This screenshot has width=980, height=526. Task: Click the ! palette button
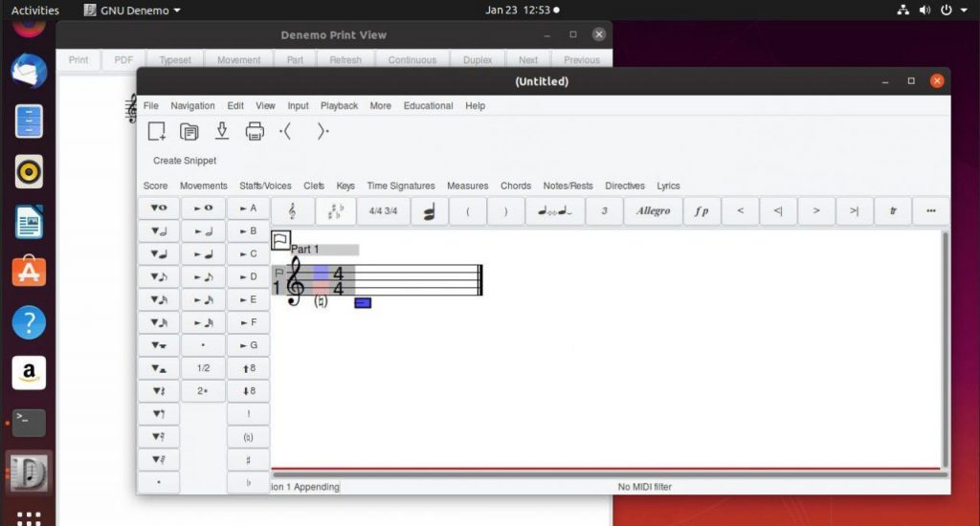[x=248, y=414]
